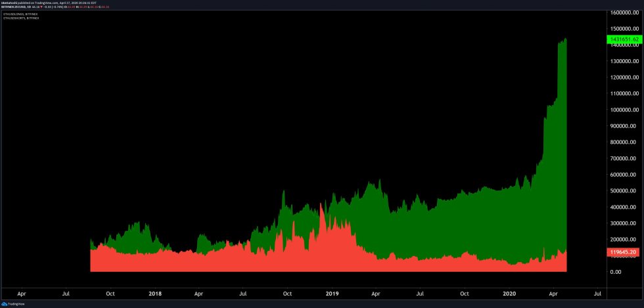Click the 0.00 label on the price scale
The width and height of the screenshot is (644, 308).
[616, 271]
